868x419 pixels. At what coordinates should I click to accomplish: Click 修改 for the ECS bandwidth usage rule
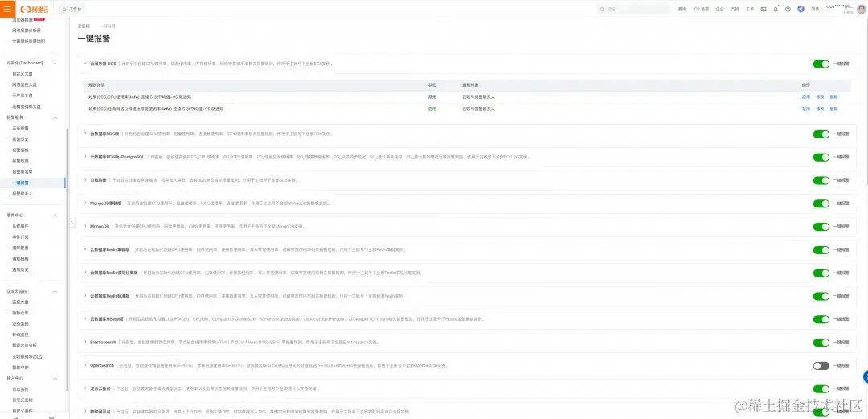coord(820,109)
